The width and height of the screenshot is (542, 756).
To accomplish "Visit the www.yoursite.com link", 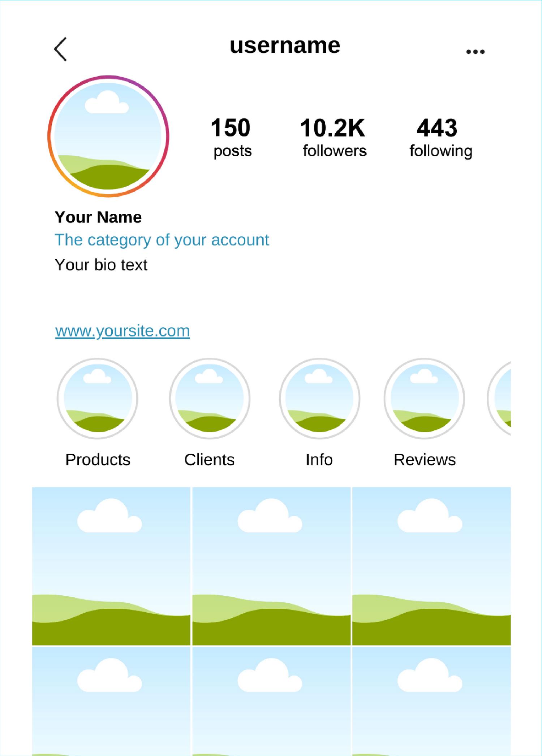I will (122, 331).
